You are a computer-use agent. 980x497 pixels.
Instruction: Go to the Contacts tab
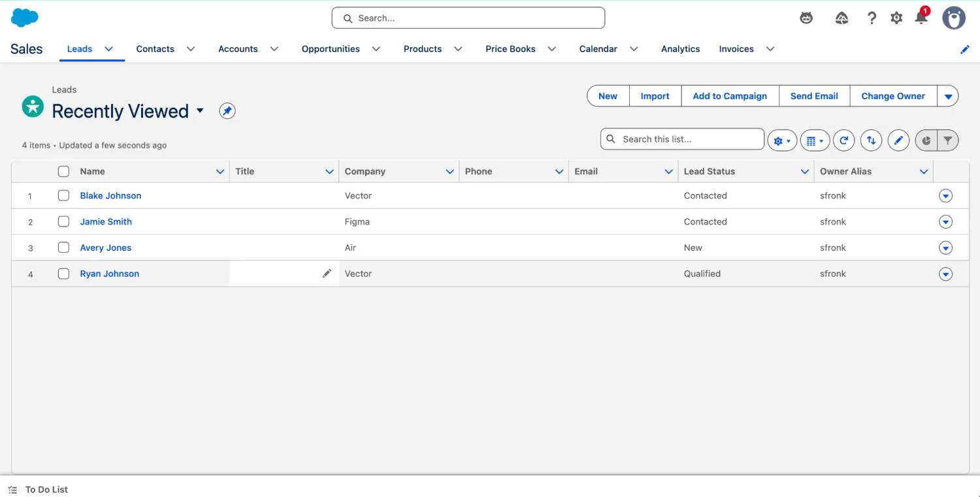(155, 49)
